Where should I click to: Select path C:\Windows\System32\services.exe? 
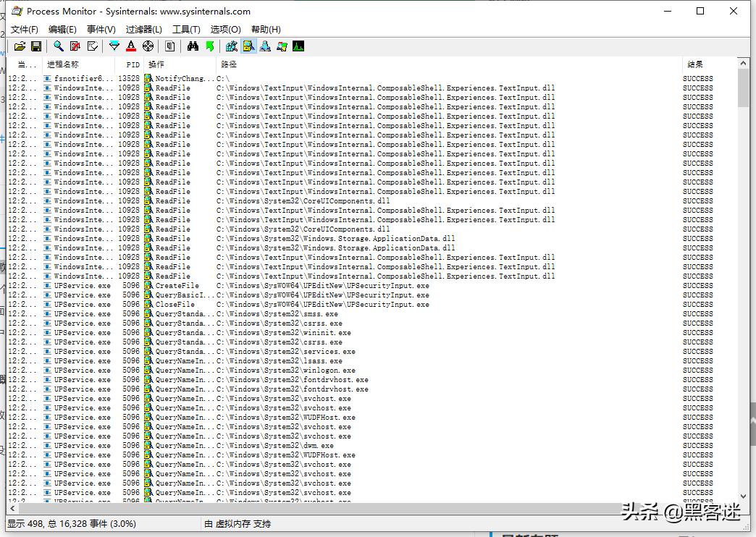point(286,352)
